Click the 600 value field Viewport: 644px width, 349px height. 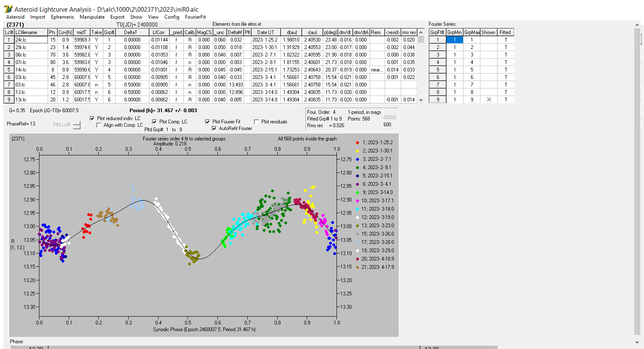click(388, 125)
